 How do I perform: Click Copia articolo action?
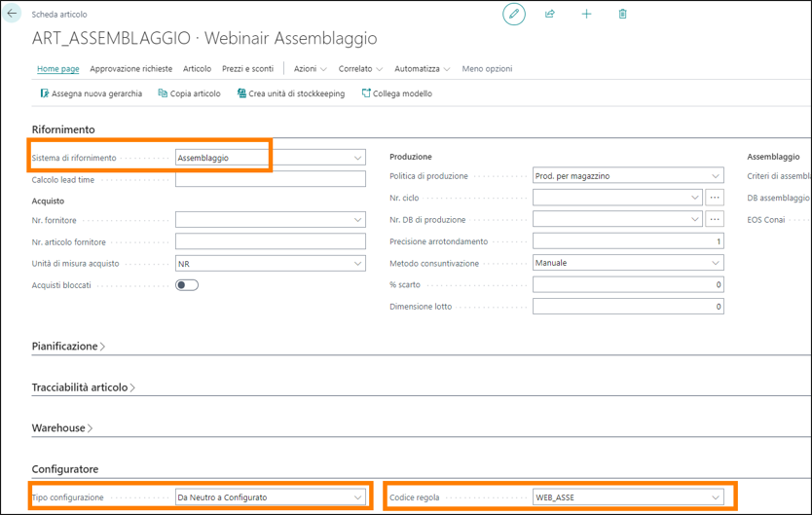[x=189, y=93]
